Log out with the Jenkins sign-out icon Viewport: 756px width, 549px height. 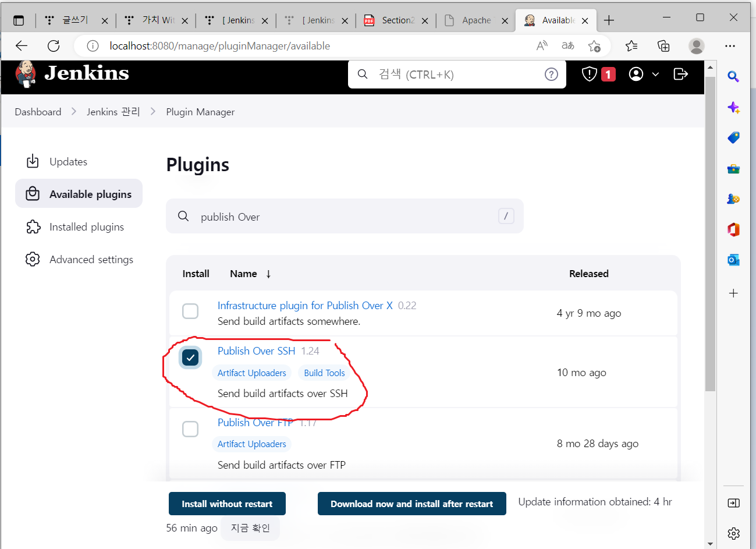point(680,74)
